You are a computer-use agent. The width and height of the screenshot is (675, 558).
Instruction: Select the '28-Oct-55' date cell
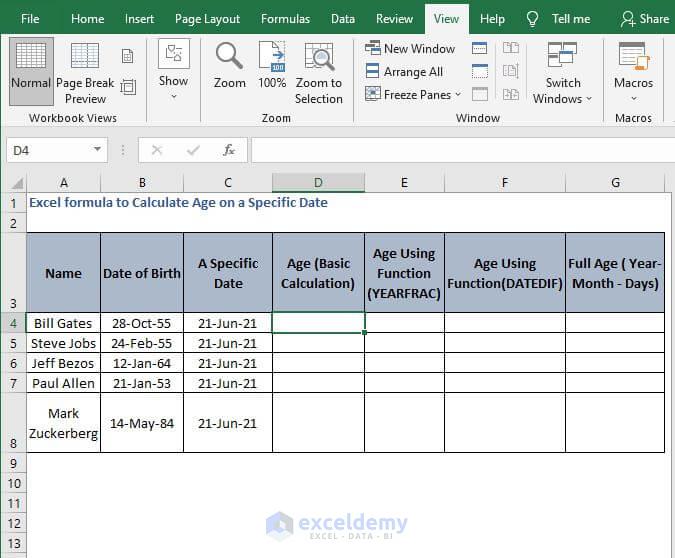click(x=142, y=323)
